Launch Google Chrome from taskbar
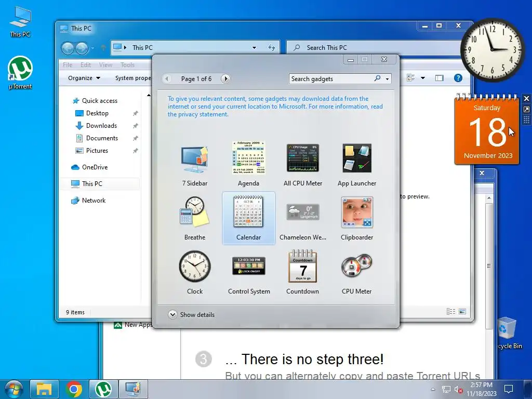Viewport: 532px width, 399px height. (x=74, y=389)
